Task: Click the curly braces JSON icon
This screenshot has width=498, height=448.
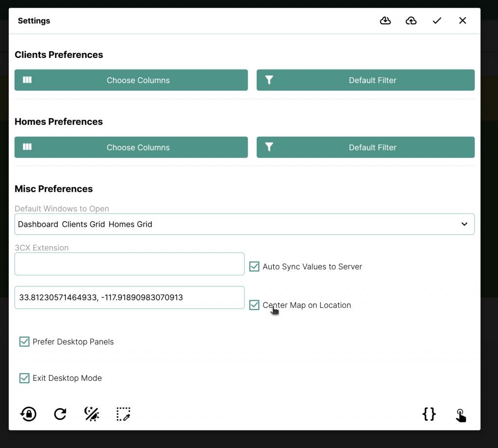Action: (x=429, y=414)
